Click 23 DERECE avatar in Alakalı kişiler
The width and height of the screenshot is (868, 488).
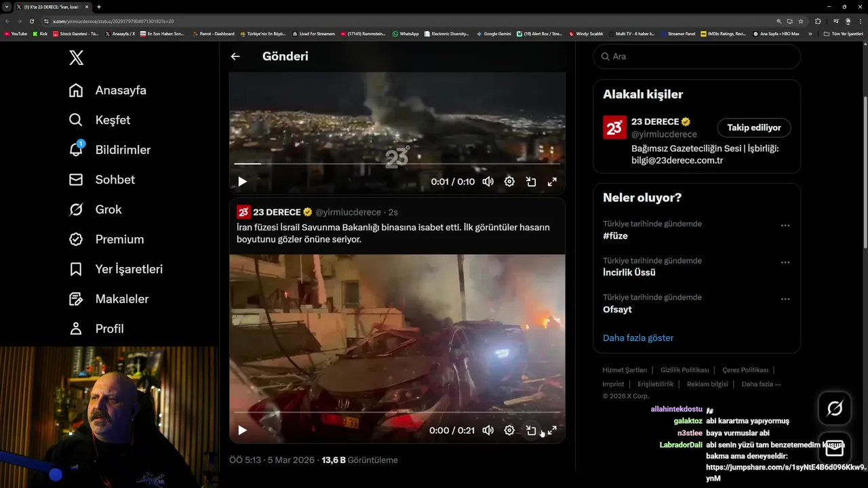pos(614,127)
